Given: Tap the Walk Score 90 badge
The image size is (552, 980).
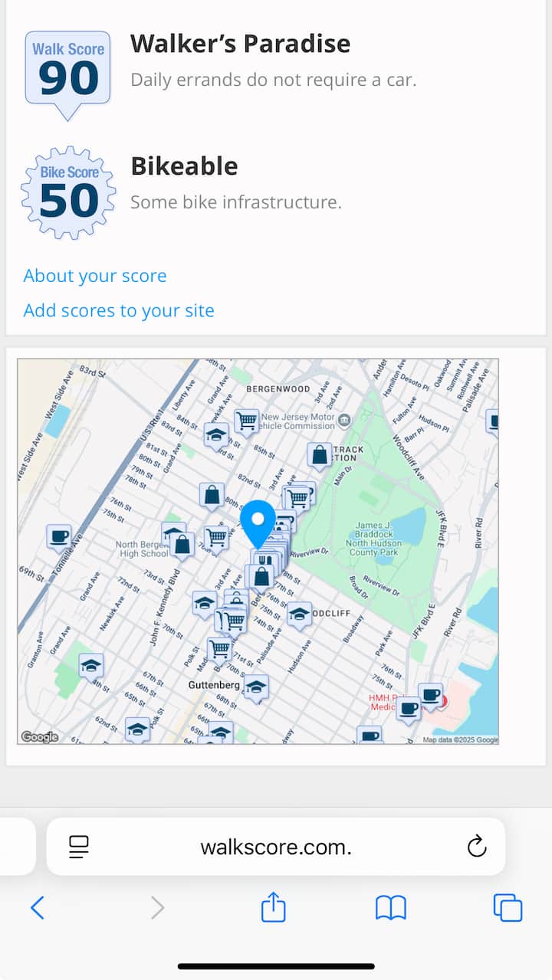Looking at the screenshot, I should coord(68,73).
